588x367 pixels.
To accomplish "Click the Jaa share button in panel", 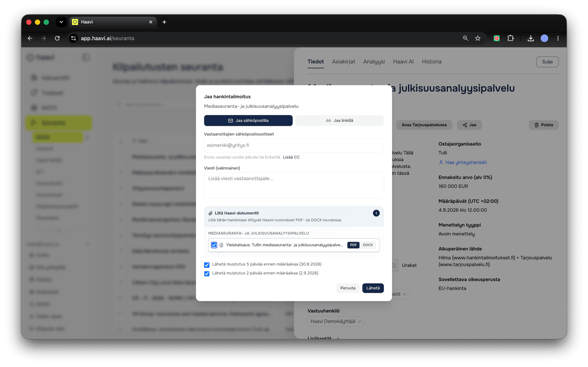I will coord(469,125).
